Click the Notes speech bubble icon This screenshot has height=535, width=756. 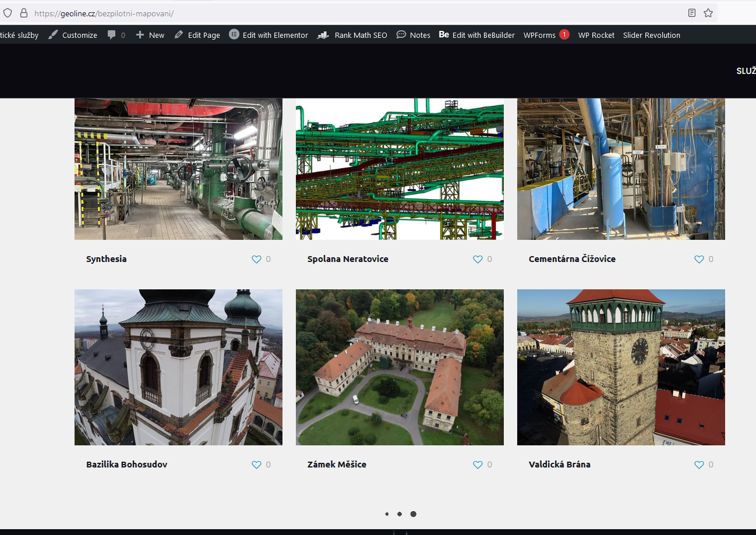[401, 35]
